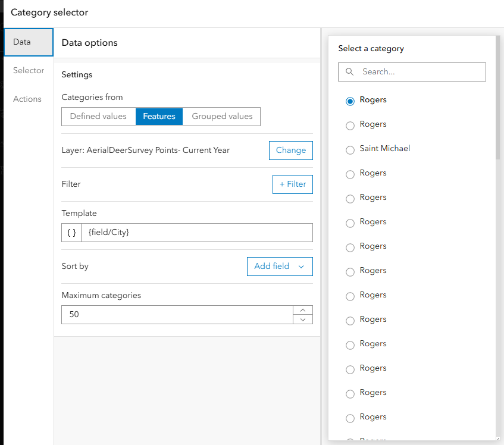The height and width of the screenshot is (445, 504).
Task: Choose Grouped values category source
Action: (x=222, y=117)
